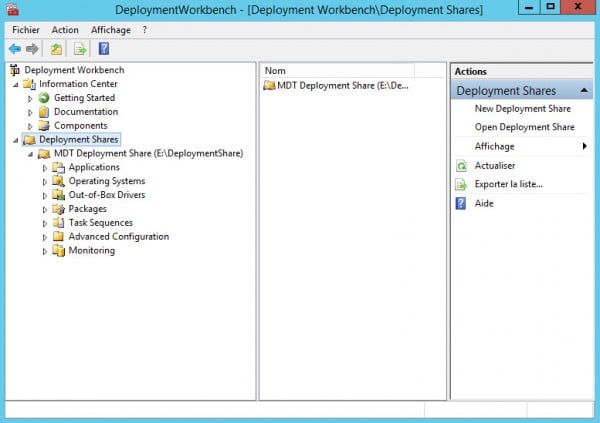The image size is (600, 423).
Task: Click the Operating Systems node icon
Action: [x=59, y=181]
